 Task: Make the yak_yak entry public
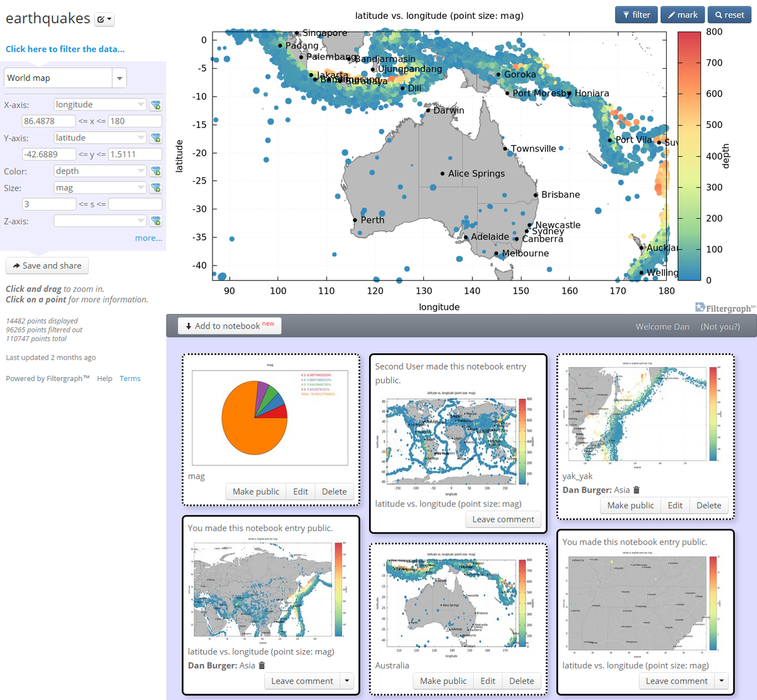[630, 506]
